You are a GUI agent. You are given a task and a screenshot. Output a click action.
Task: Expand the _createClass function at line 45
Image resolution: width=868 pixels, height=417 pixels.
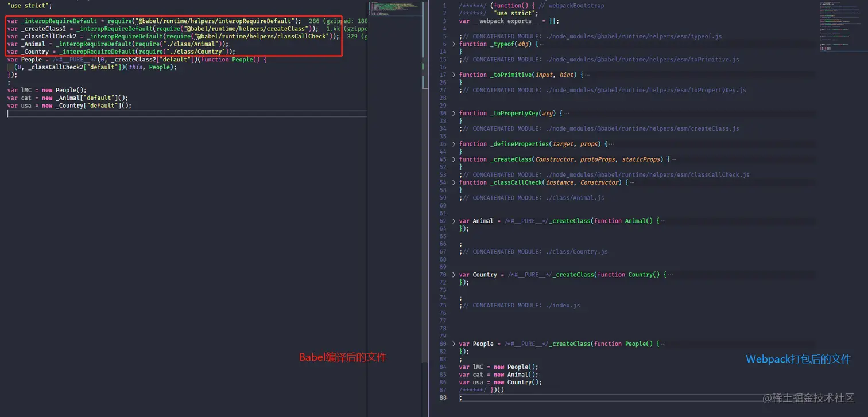click(x=454, y=159)
